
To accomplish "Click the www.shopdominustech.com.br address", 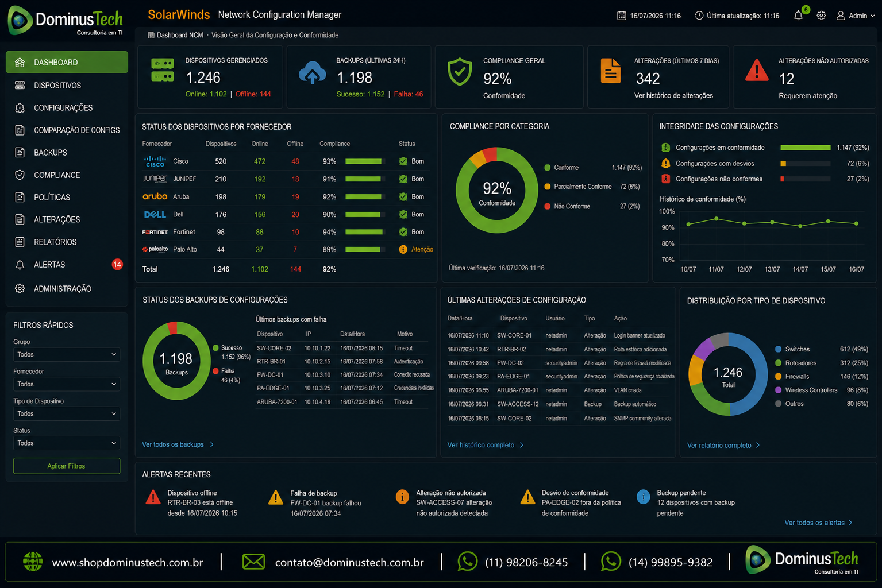I will (128, 562).
